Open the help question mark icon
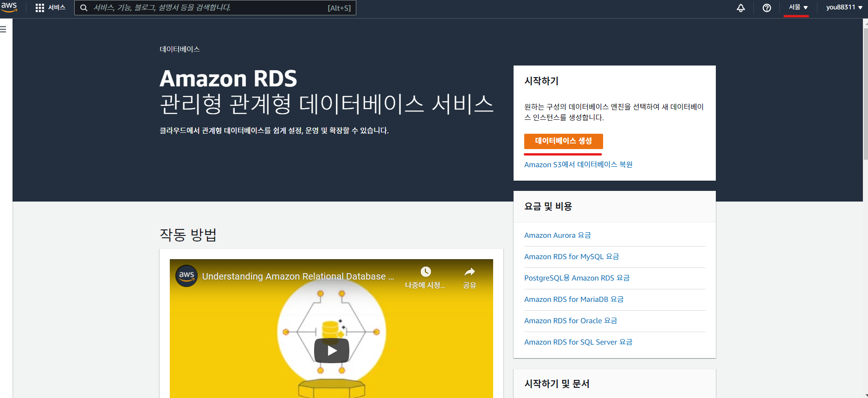 [x=767, y=8]
